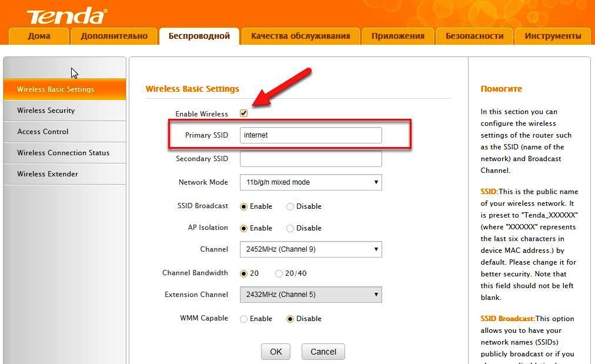This screenshot has width=595, height=364.
Task: Click the Tenda logo
Action: point(67,16)
